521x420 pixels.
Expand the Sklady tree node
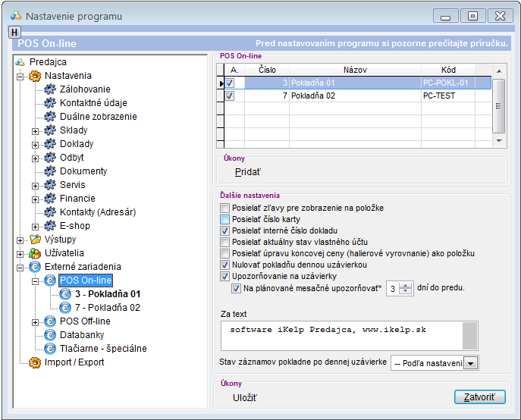click(35, 130)
